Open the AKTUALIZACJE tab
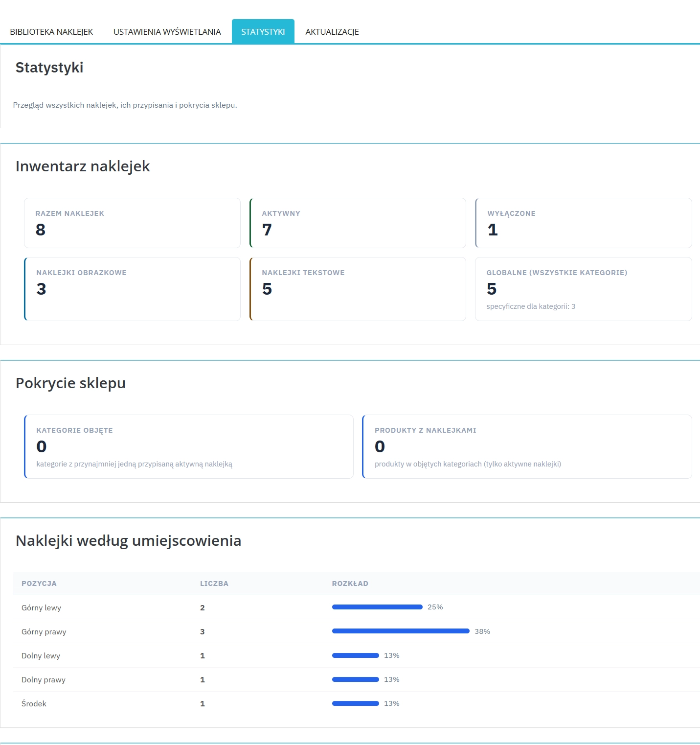This screenshot has height=745, width=700. pos(332,31)
